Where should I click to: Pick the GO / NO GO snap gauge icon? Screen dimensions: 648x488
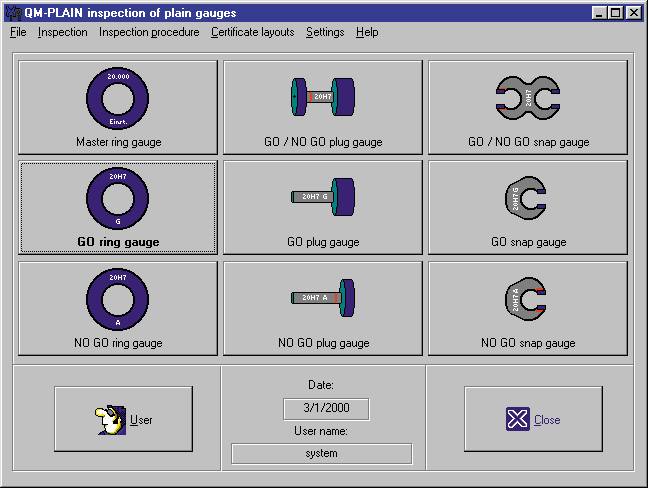(x=528, y=98)
